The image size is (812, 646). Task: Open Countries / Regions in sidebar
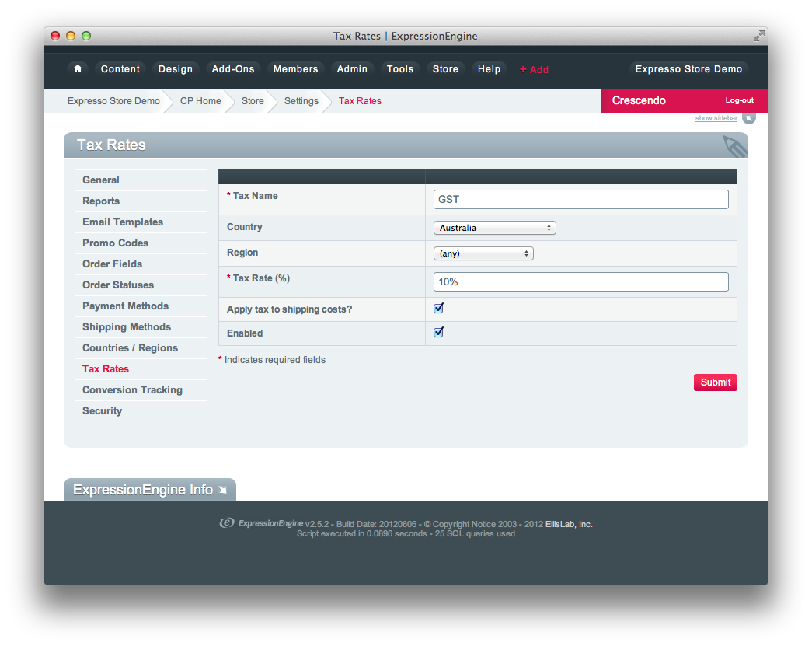coord(141,347)
